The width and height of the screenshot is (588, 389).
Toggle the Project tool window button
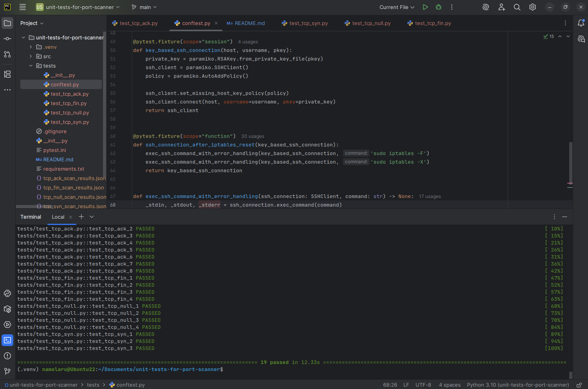point(7,23)
